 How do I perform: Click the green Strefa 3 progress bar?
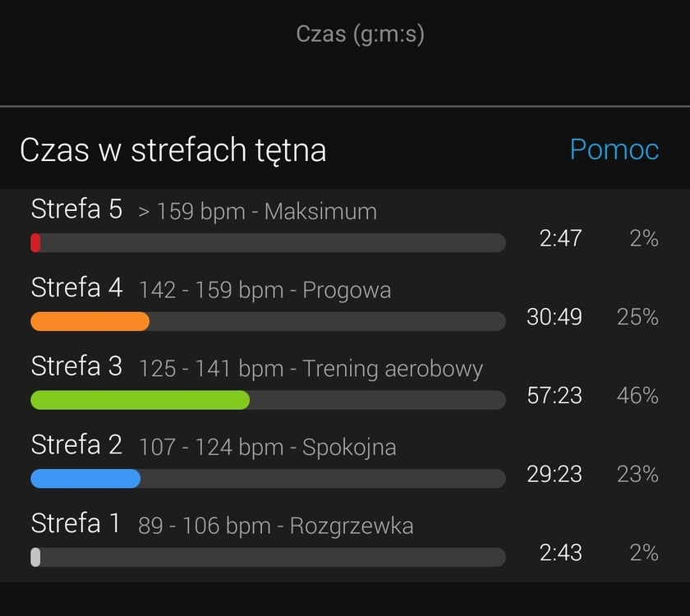click(140, 400)
